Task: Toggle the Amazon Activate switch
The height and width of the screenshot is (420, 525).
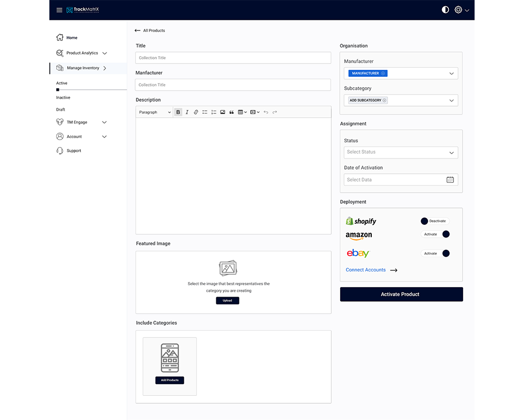Action: click(435, 235)
